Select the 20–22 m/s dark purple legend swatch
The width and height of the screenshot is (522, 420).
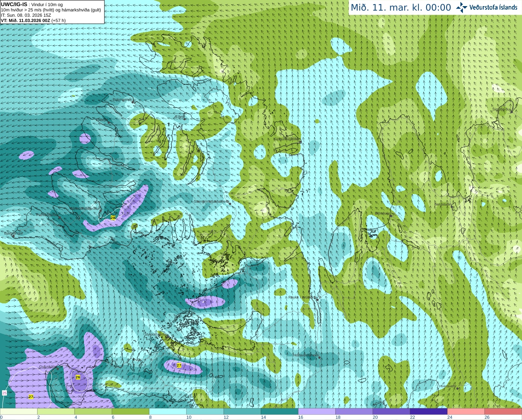391,411
